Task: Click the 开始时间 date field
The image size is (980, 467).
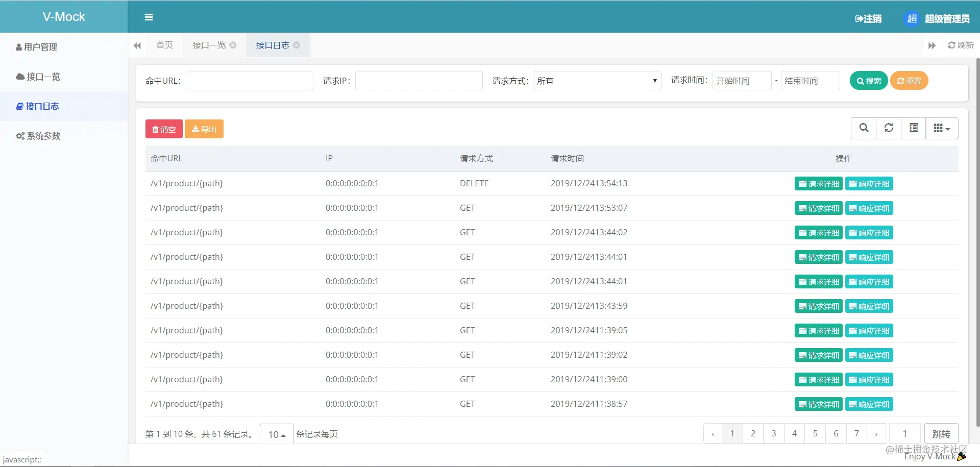Action: click(x=742, y=81)
